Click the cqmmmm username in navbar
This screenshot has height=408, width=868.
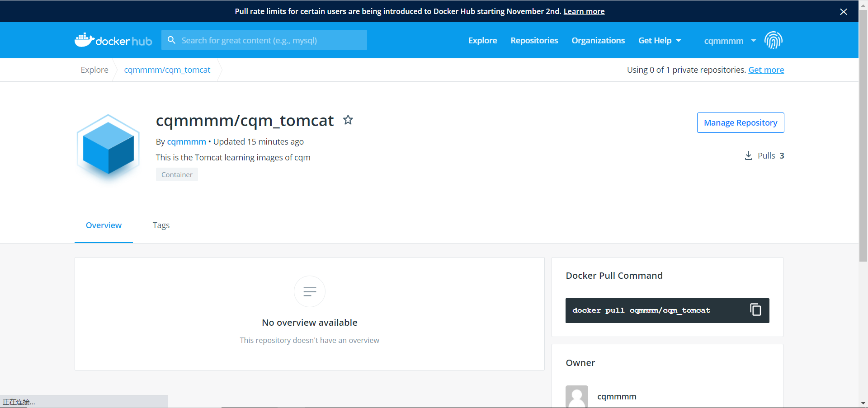pos(724,41)
